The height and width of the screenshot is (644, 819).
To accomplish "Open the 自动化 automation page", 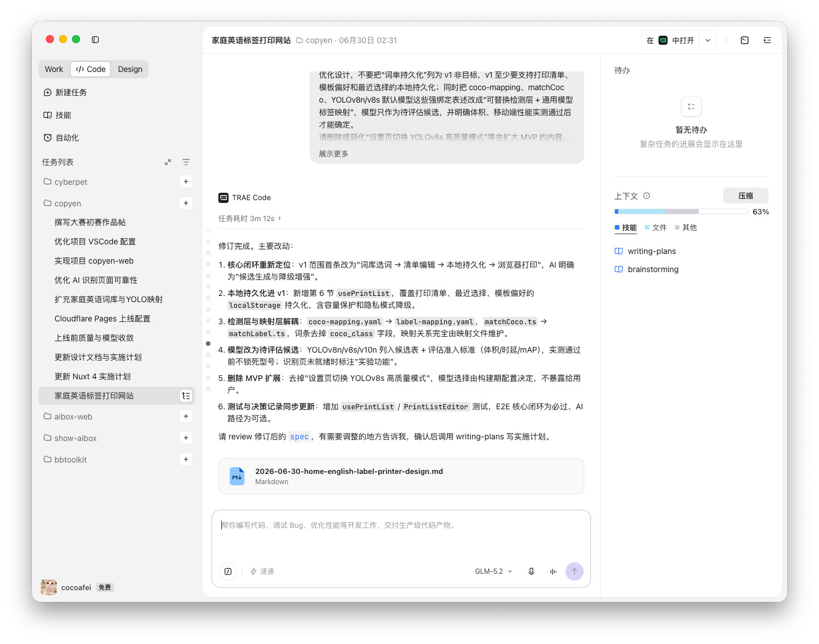I will pos(61,138).
